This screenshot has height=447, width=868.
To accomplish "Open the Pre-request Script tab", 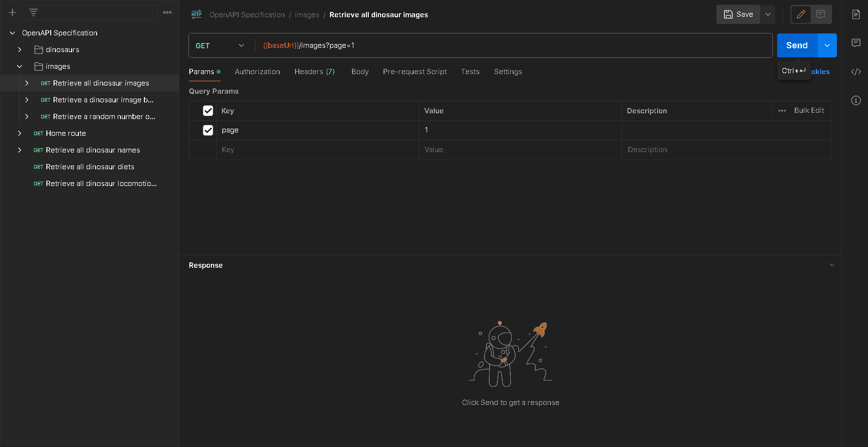I will (x=415, y=72).
